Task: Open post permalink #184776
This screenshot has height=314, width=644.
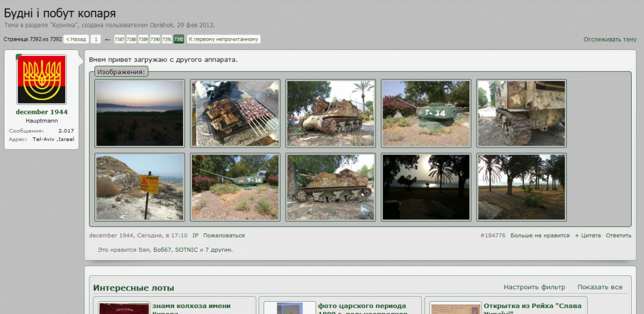Action: [x=493, y=236]
